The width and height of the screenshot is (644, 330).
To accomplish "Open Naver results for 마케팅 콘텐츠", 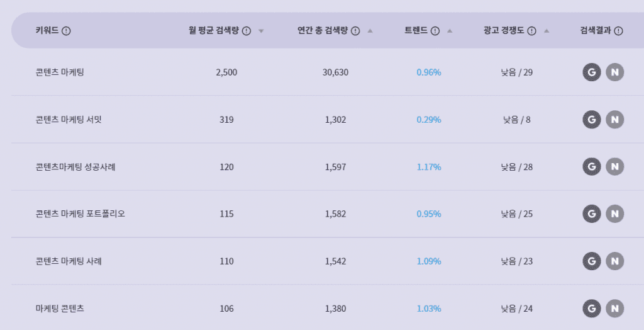I will 614,309.
